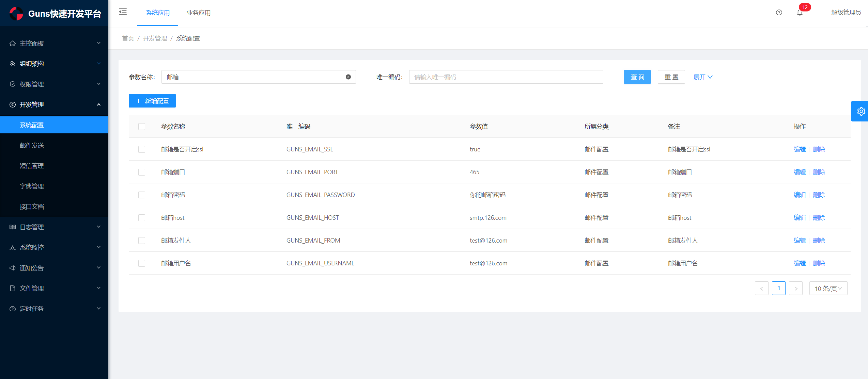Click the Guns platform logo icon
The width and height of the screenshot is (868, 379).
coord(16,14)
